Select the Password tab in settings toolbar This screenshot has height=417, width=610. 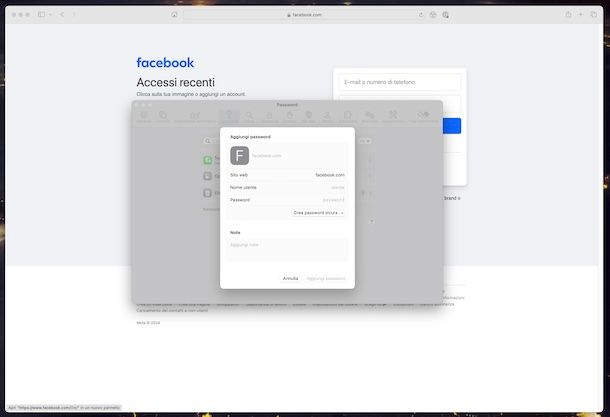coord(229,117)
